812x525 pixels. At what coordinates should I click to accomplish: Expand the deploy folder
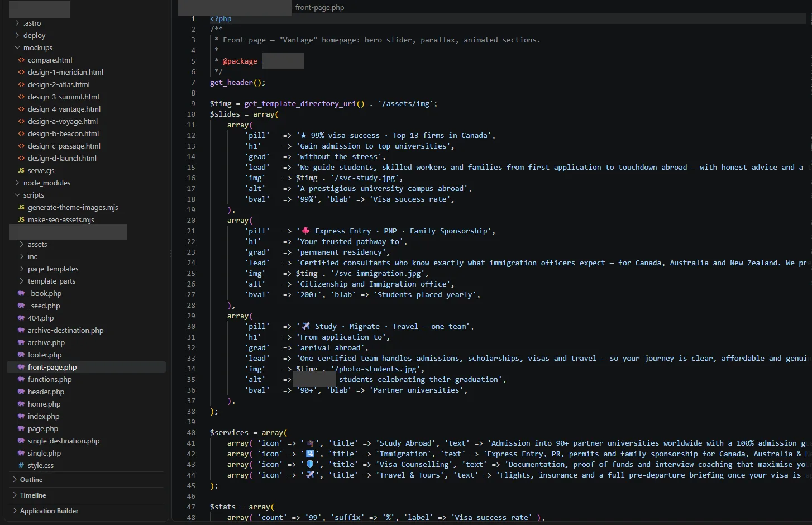pos(17,35)
